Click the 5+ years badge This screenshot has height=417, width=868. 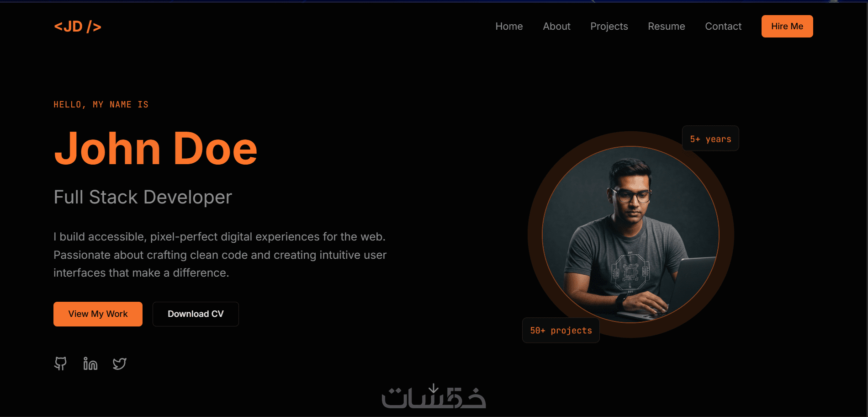click(x=710, y=139)
